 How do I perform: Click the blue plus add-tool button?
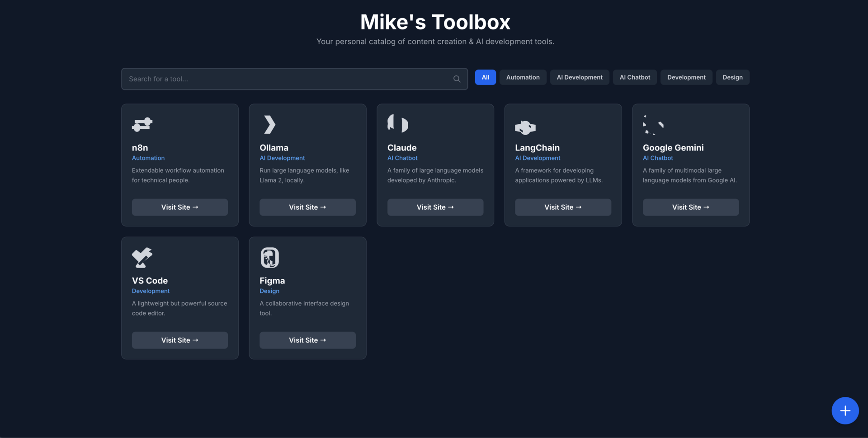click(845, 410)
